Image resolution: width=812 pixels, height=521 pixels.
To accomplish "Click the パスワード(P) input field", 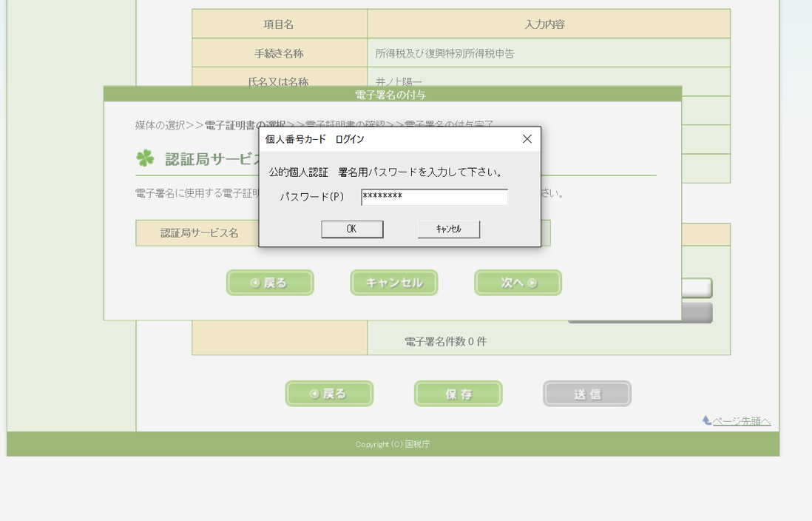I will tap(434, 197).
